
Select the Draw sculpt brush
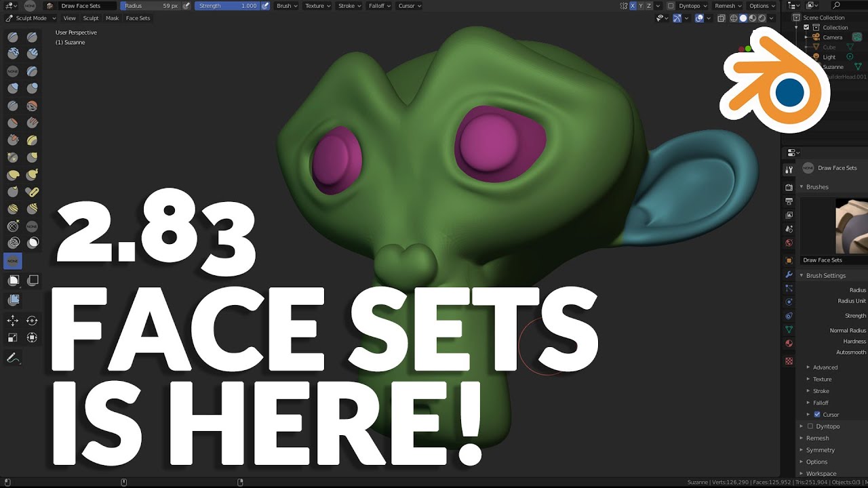click(13, 37)
